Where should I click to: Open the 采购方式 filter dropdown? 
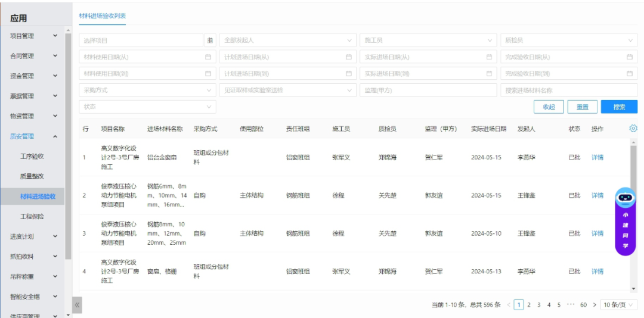[x=147, y=91]
